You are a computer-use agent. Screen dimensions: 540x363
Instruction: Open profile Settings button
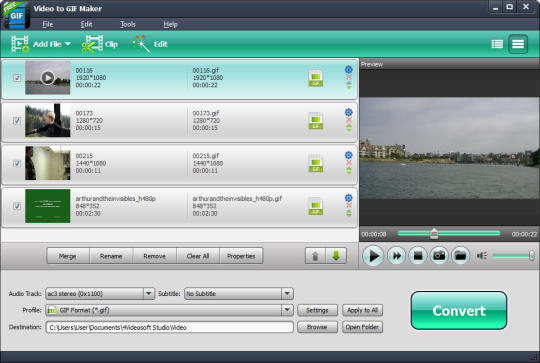click(317, 310)
